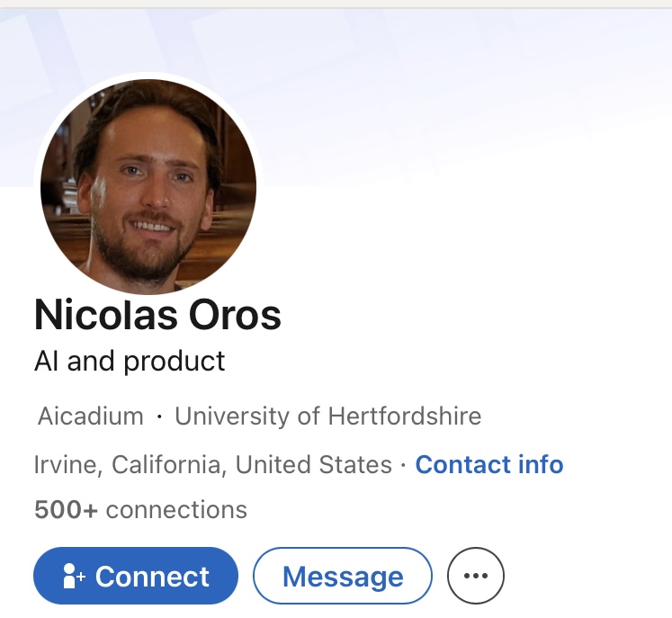This screenshot has height=618, width=672.
Task: Open the Aicadium company link
Action: [x=91, y=416]
